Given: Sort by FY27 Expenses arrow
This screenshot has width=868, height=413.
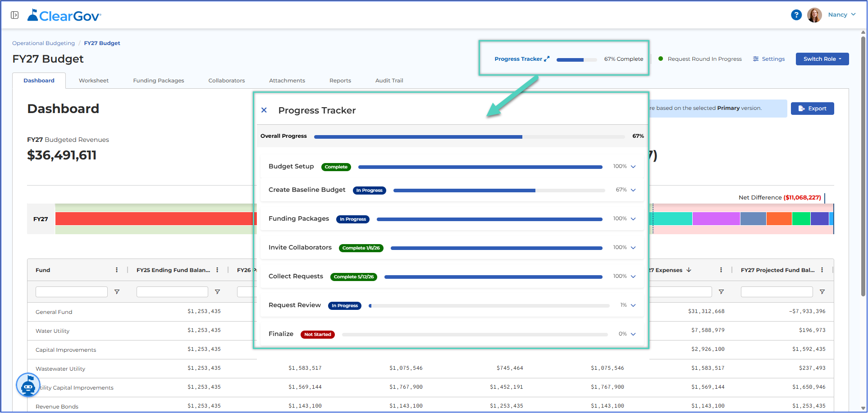Looking at the screenshot, I should click(689, 270).
